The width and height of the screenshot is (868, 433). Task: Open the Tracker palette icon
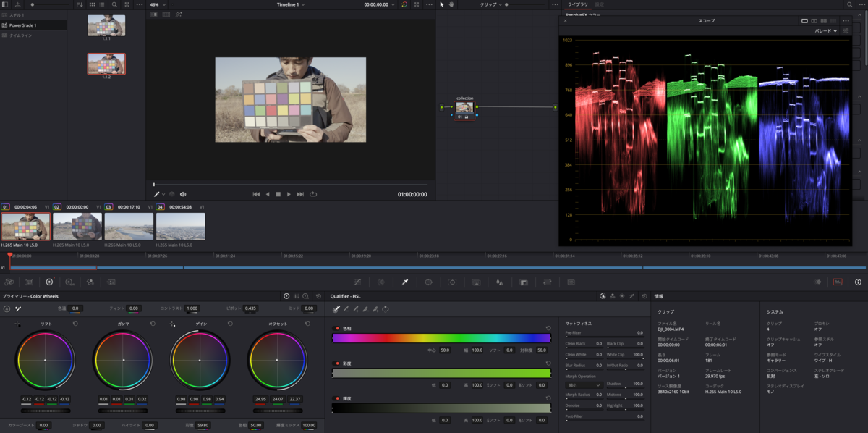(x=452, y=282)
